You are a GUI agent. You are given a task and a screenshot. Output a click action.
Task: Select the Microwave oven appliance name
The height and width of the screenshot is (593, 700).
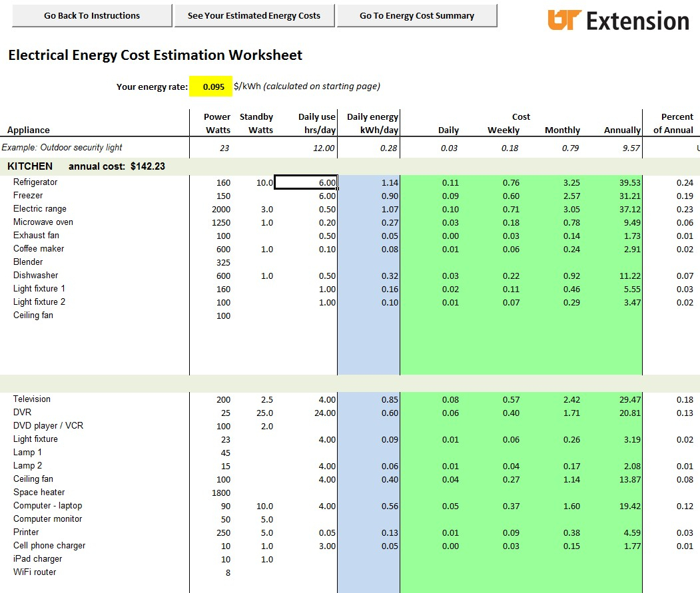(43, 222)
